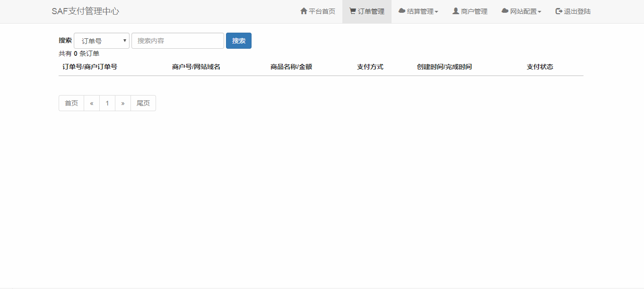Expand the 结算管理 menu caret

pos(436,12)
